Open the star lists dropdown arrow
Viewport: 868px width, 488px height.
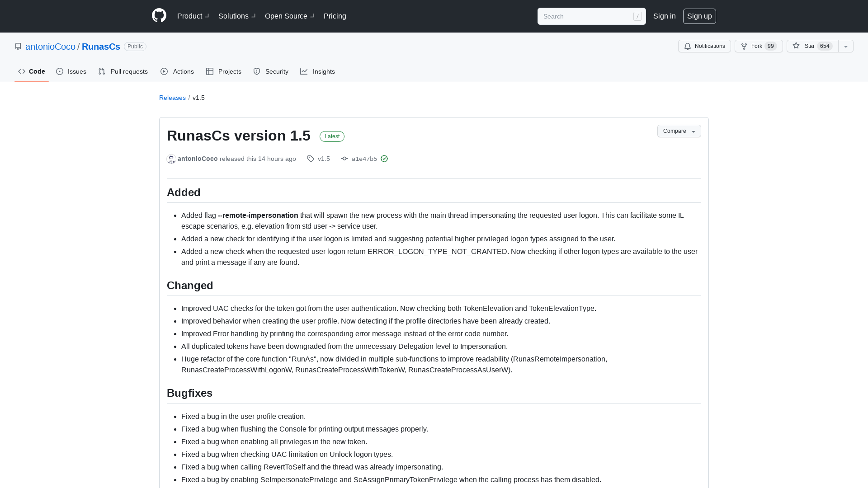tap(846, 46)
